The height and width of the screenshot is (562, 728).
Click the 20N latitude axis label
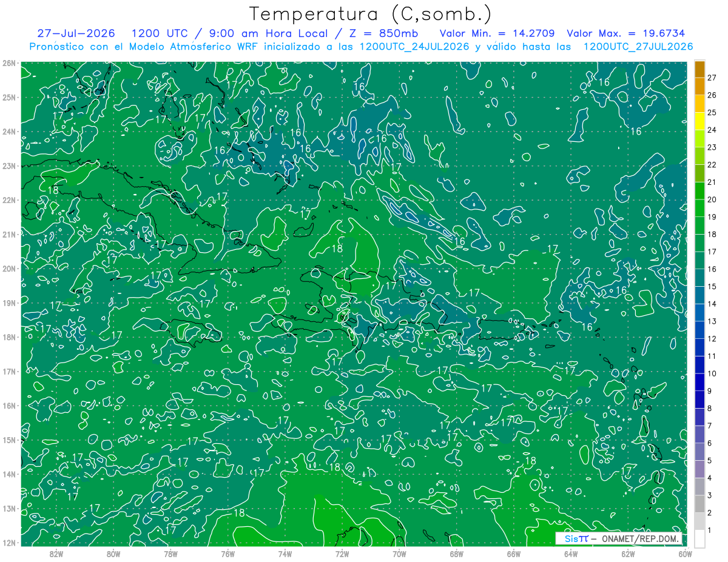(9, 269)
